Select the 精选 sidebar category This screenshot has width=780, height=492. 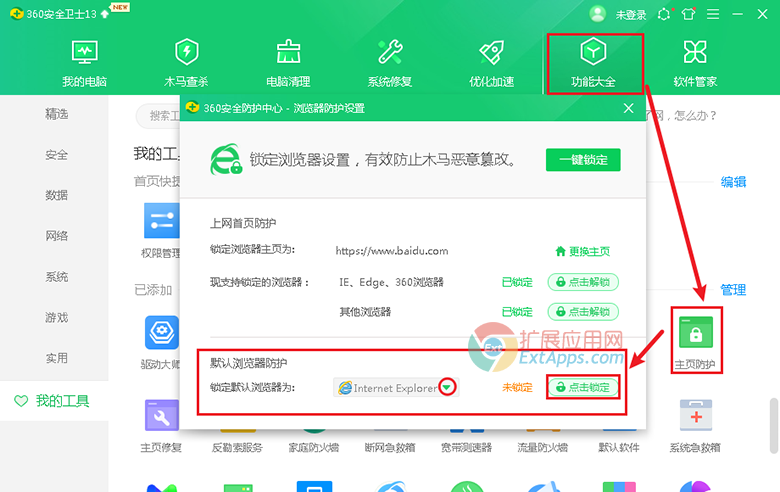(x=56, y=114)
